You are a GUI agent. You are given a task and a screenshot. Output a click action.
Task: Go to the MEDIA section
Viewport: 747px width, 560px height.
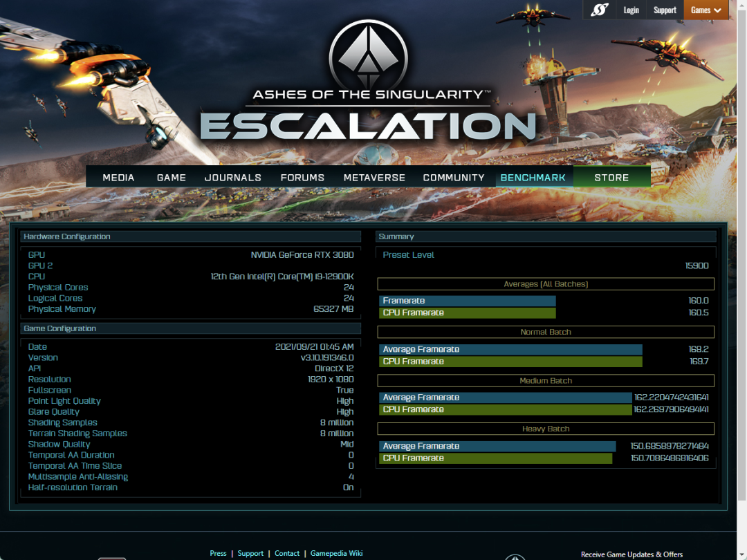pyautogui.click(x=118, y=178)
